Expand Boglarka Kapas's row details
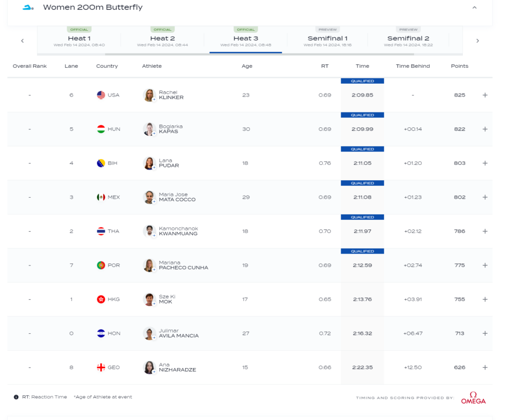The width and height of the screenshot is (507, 420). click(x=485, y=129)
